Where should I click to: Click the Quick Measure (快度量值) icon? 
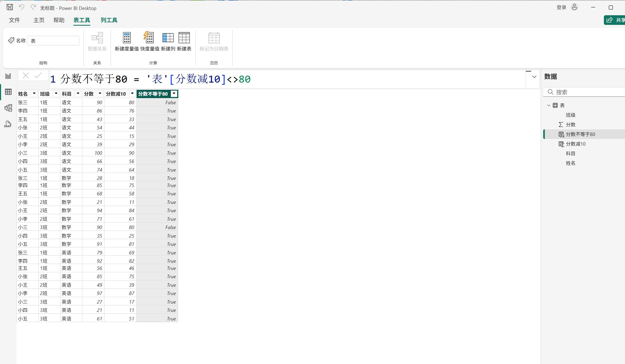tap(149, 38)
